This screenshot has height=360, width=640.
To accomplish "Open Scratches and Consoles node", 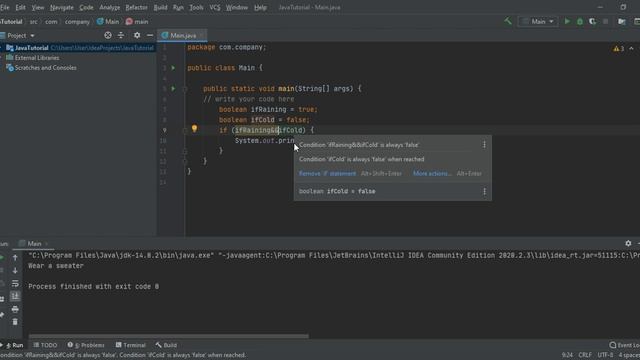I will coord(45,68).
